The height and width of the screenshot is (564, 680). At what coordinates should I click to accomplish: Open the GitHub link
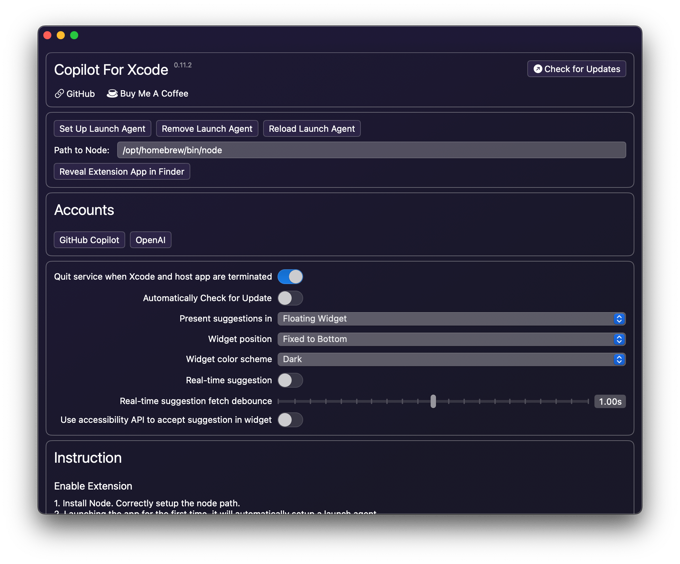[x=75, y=94]
